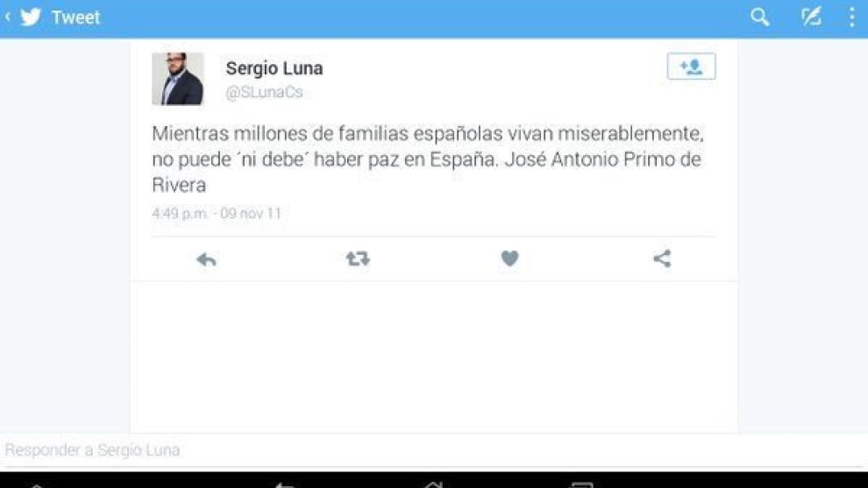This screenshot has height=488, width=868.
Task: Focus the 'Responder a Sergio Luna' field
Action: click(434, 449)
